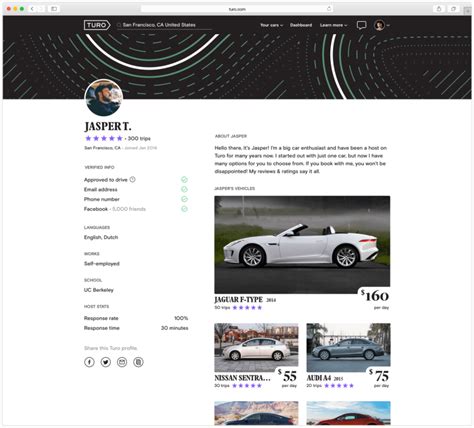The height and width of the screenshot is (428, 474).
Task: Click the Jaguar F-Type star rating
Action: coord(247,308)
